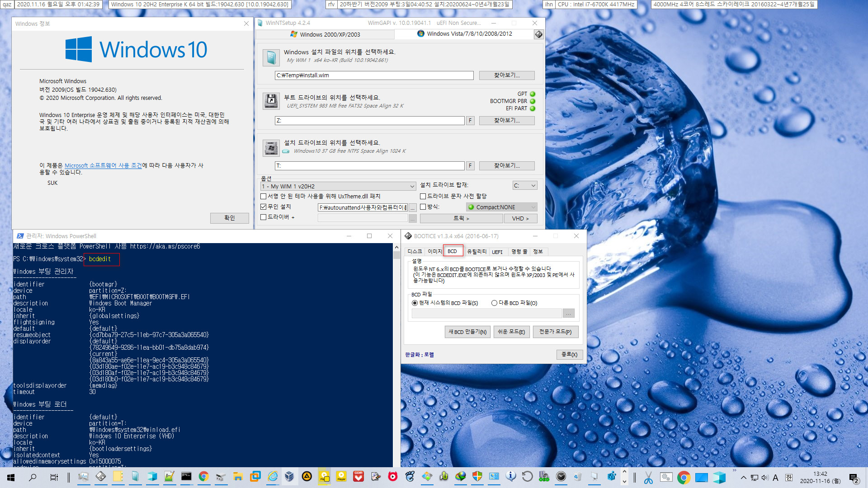
Task: Expand the 트윅 > options menu
Action: 461,218
